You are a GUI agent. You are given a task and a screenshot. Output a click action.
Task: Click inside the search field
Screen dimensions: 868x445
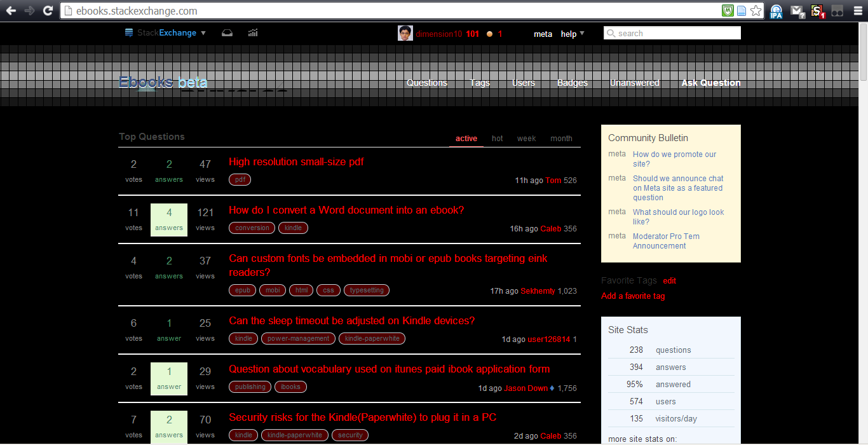point(672,32)
